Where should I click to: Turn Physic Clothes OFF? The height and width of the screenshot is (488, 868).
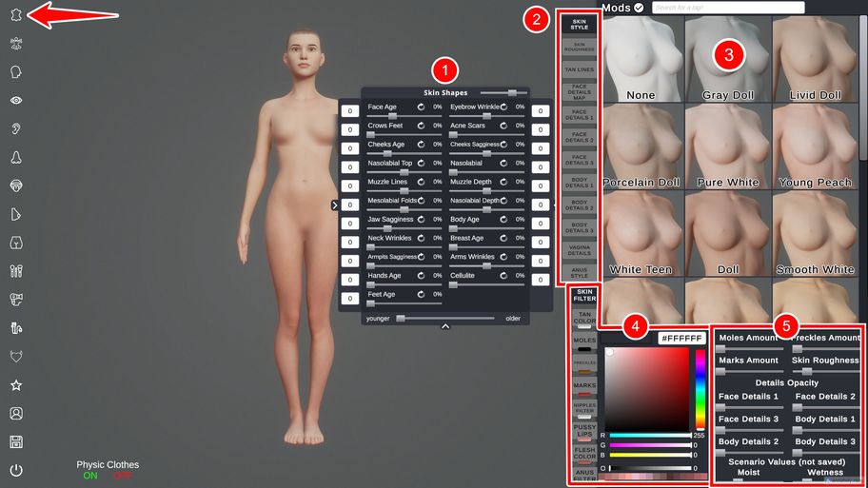pos(123,476)
